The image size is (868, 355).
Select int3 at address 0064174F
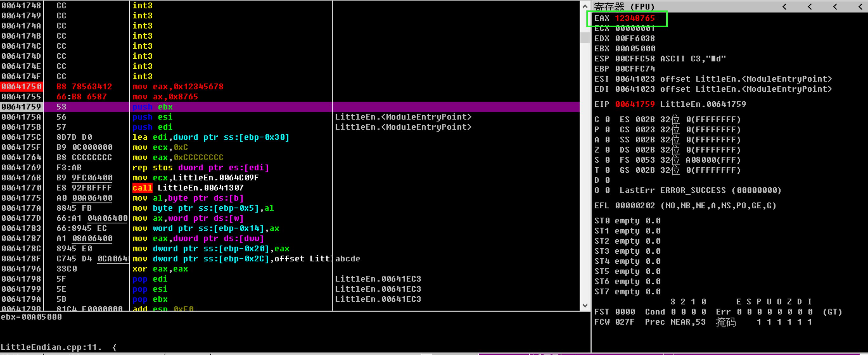tap(142, 76)
